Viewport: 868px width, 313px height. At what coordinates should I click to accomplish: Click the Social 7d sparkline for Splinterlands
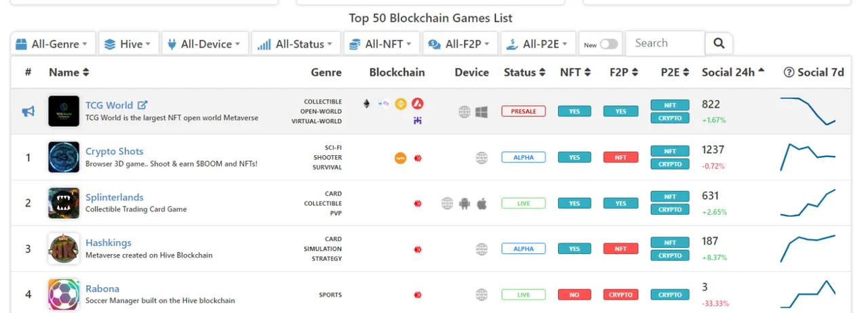[808, 203]
